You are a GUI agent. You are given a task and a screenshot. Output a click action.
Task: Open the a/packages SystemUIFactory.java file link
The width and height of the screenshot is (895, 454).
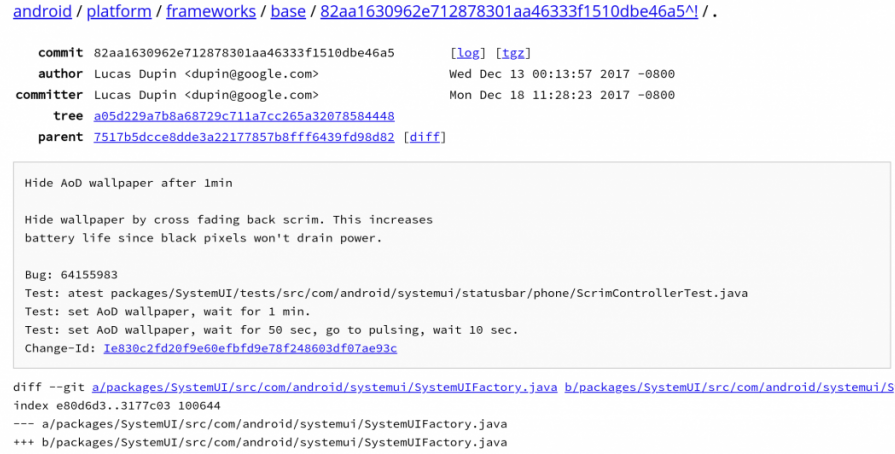pyautogui.click(x=324, y=386)
